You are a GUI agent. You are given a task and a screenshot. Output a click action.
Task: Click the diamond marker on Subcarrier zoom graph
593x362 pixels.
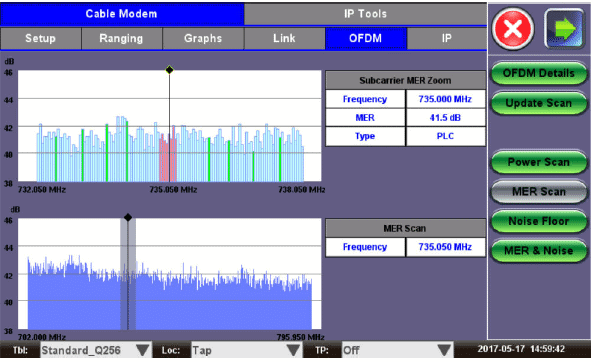point(169,70)
